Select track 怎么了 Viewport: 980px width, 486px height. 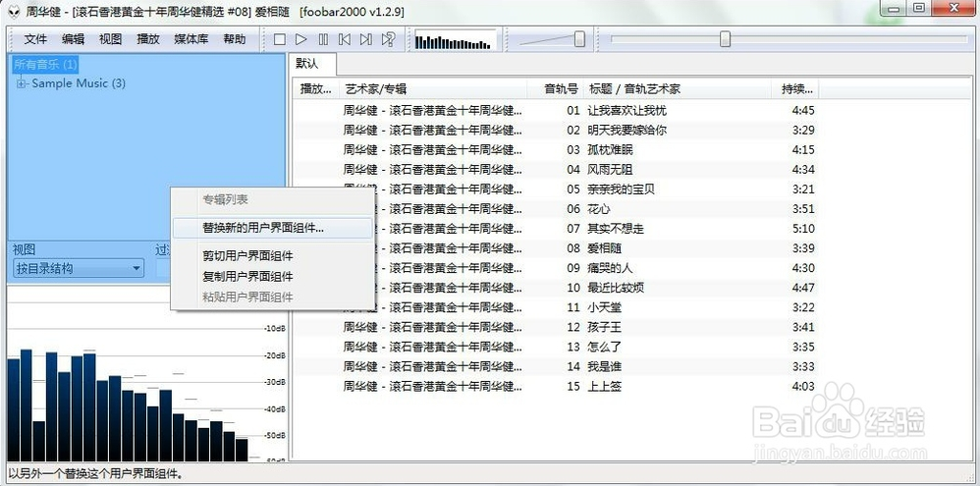pyautogui.click(x=604, y=347)
